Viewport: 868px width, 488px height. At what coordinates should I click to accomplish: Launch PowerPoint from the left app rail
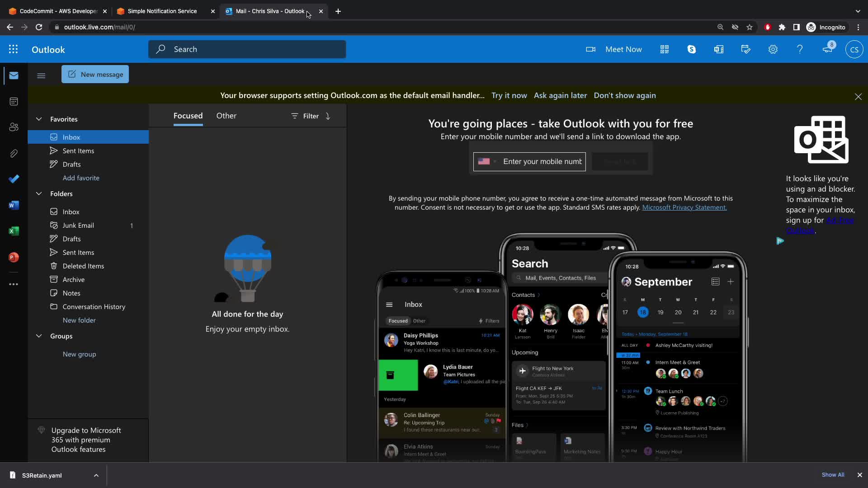(14, 258)
